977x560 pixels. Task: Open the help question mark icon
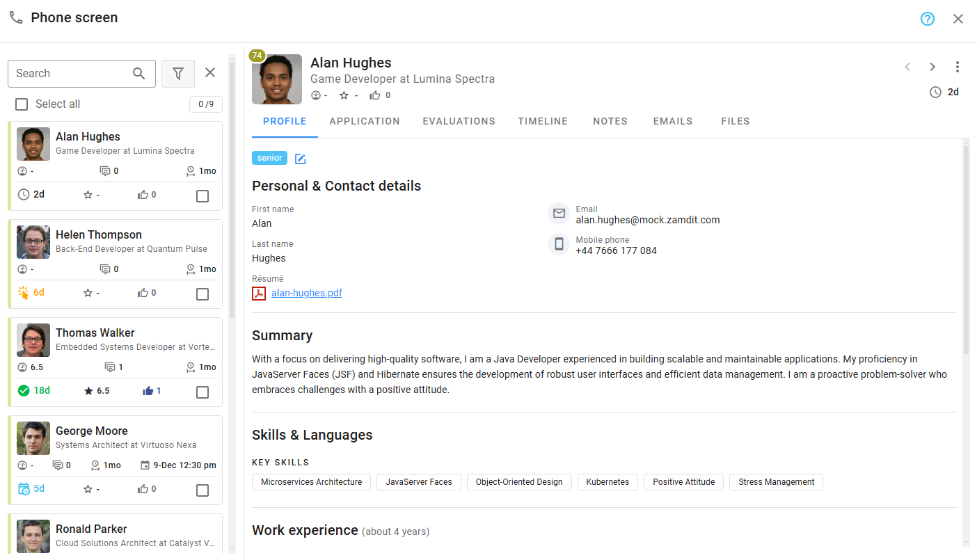(927, 19)
